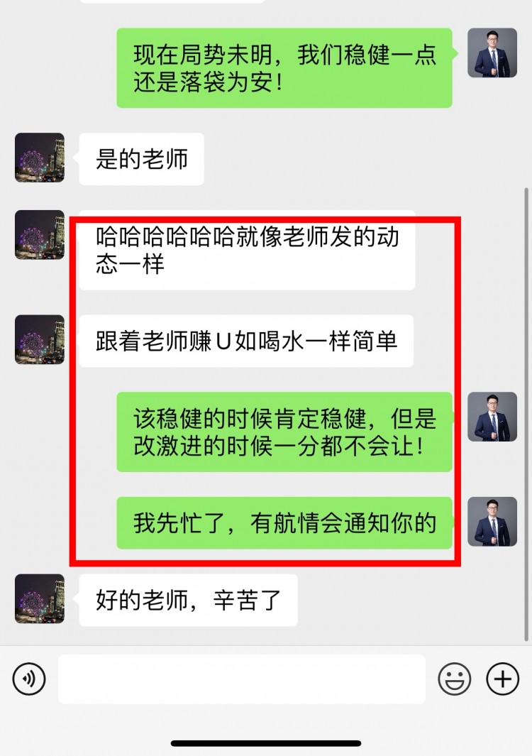Image resolution: width=532 pixels, height=756 pixels.
Task: Select the 哈哈哈哈哈哈就像老师发的动态一样 bubble
Action: click(248, 251)
